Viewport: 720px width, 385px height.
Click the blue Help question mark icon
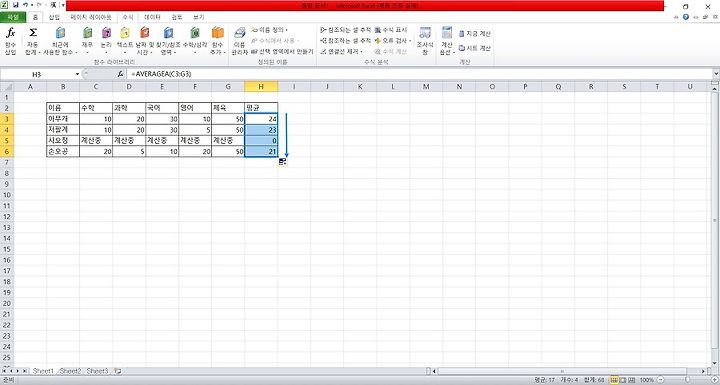[686, 17]
